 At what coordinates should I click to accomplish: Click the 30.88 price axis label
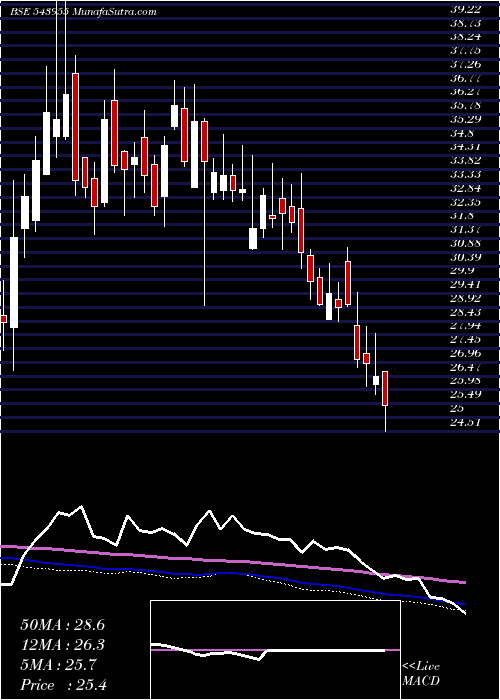tap(465, 243)
